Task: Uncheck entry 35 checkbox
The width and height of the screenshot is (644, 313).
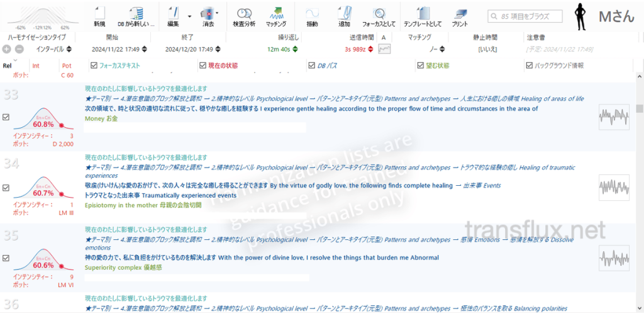Action: point(6,258)
